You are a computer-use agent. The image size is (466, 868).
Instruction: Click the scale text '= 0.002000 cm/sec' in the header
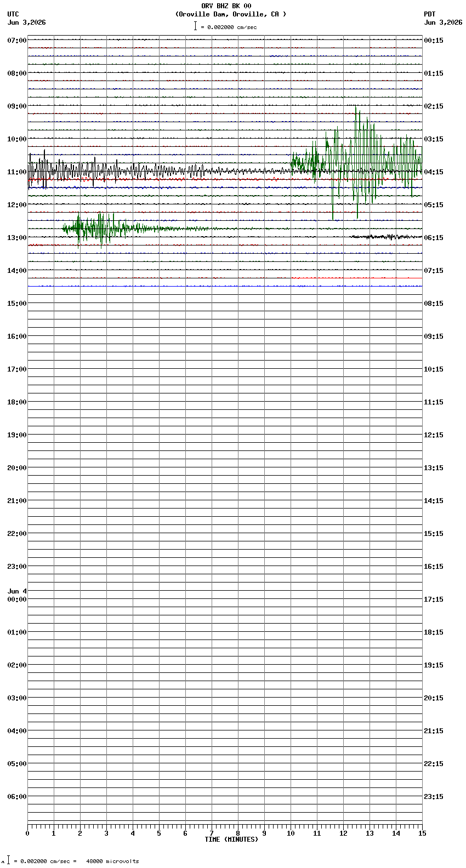tap(229, 27)
